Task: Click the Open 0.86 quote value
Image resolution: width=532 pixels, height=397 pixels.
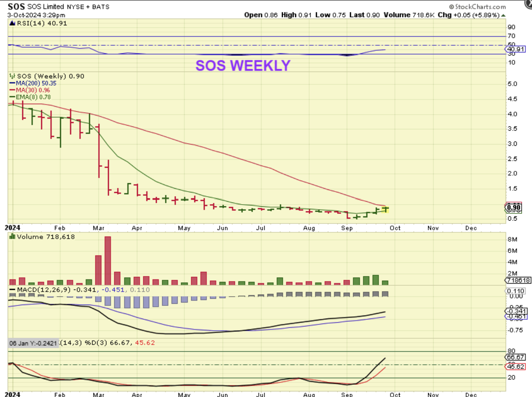Action: 261,15
